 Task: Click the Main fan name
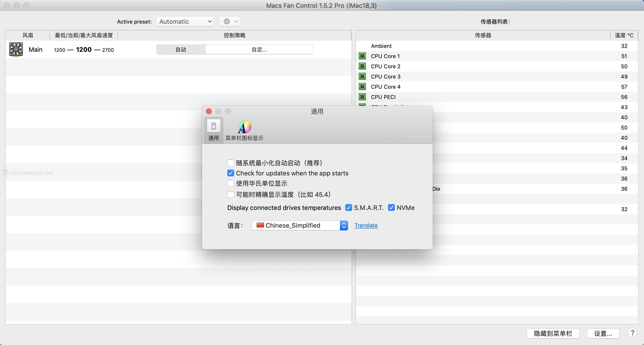pos(35,50)
